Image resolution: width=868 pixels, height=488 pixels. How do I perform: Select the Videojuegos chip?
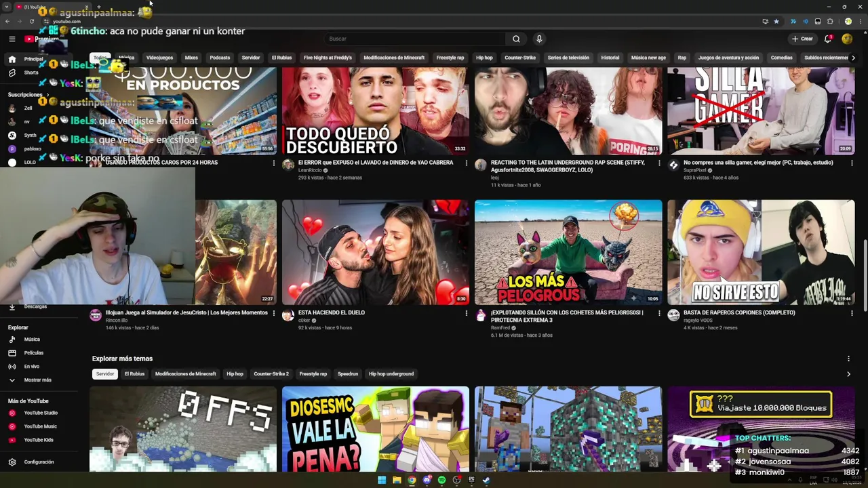click(x=160, y=58)
